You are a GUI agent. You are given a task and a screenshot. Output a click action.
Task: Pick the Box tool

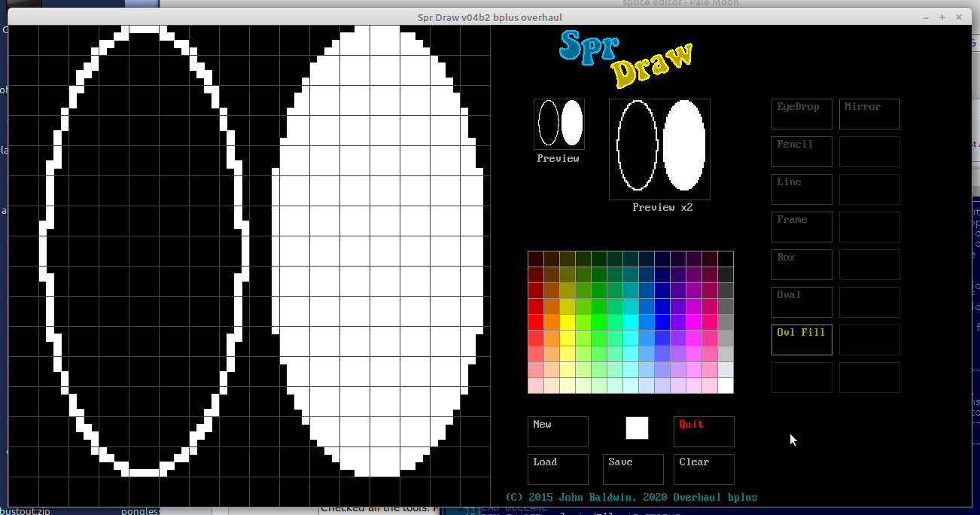point(802,264)
